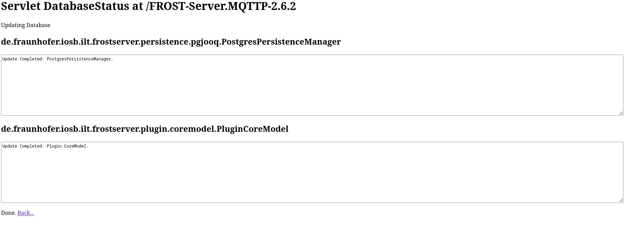Focus the PostgresPersistenceManager log textarea
This screenshot has height=233, width=644.
(312, 89)
